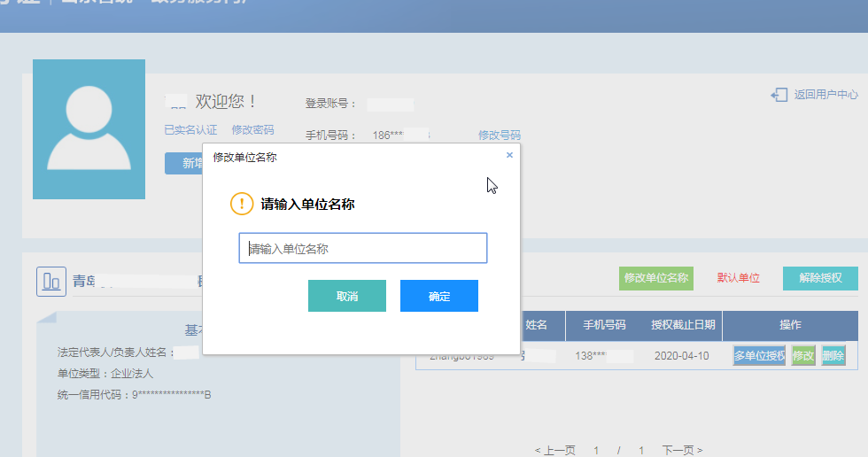Close the 修改单位名称 dialog with X

pos(509,155)
